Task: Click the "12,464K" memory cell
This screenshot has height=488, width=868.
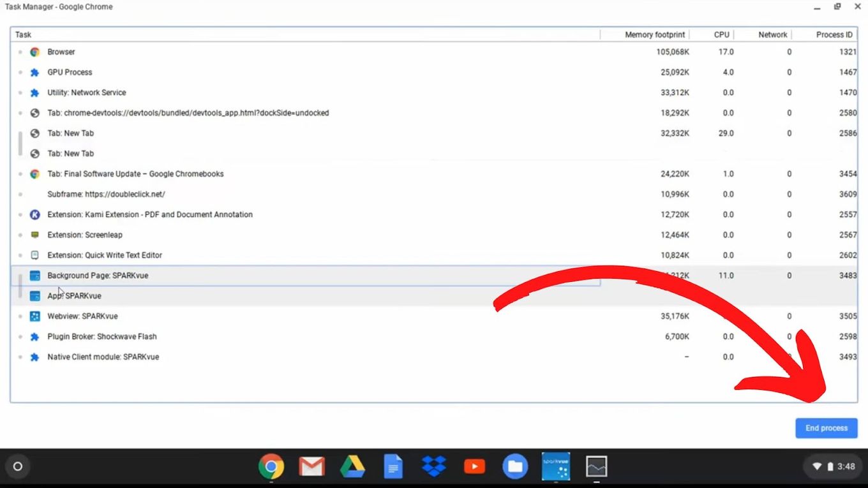Action: click(x=675, y=235)
